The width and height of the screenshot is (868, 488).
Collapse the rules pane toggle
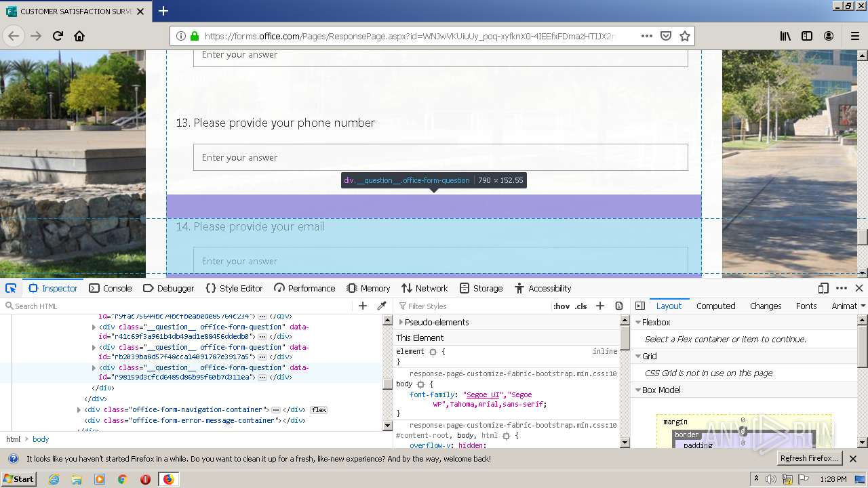640,306
